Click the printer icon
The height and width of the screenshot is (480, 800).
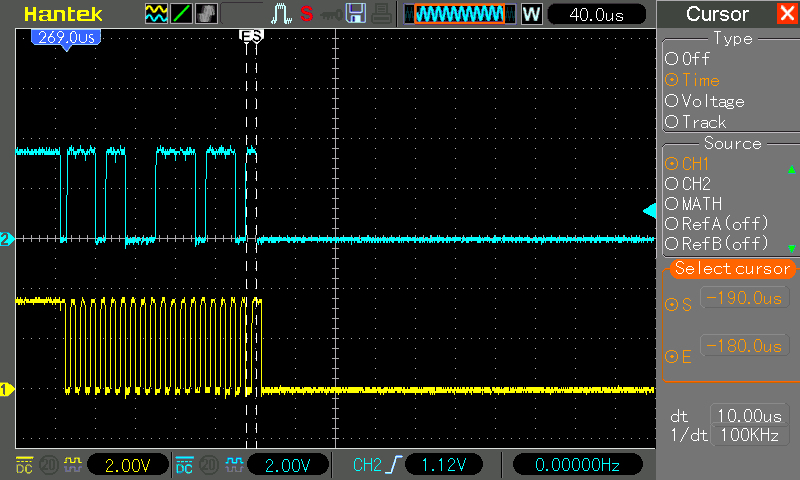click(x=381, y=14)
